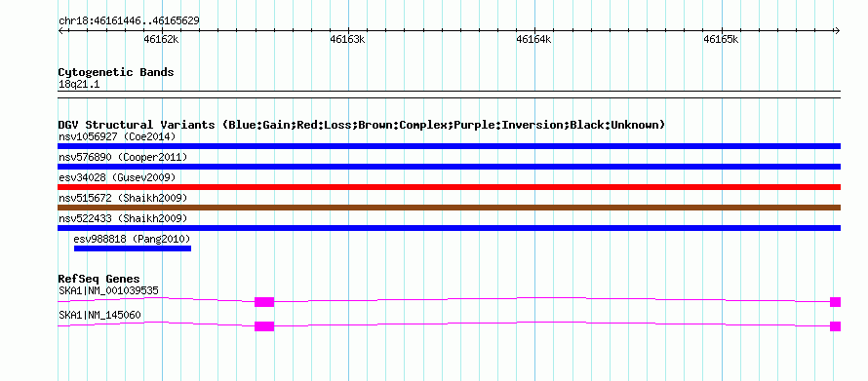This screenshot has width=868, height=381.
Task: Open the SKA1|NM_145060 transcript label
Action: click(x=99, y=315)
